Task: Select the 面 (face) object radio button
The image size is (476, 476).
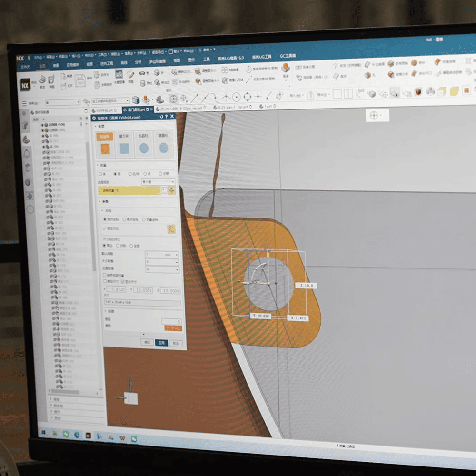Action: click(x=115, y=174)
